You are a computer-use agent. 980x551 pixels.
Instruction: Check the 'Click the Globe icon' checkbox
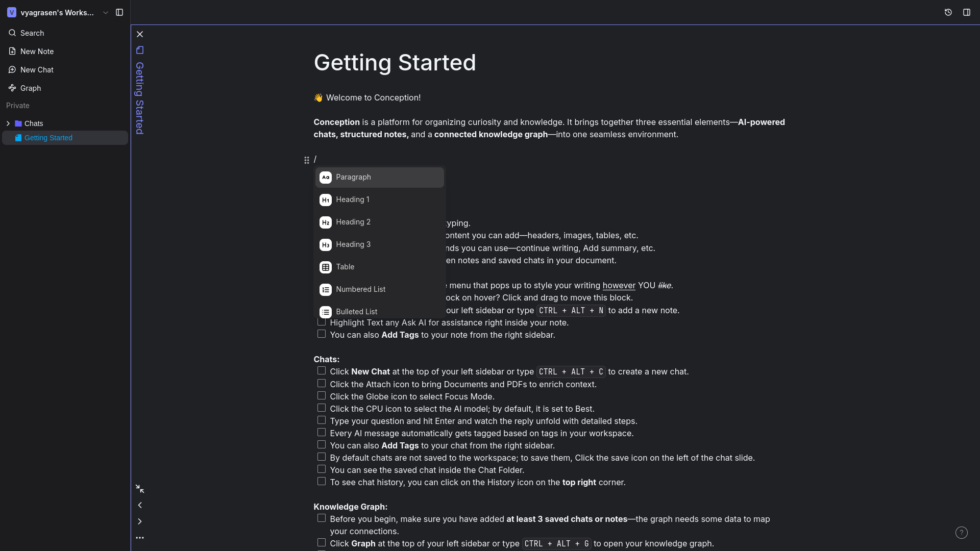tap(321, 396)
